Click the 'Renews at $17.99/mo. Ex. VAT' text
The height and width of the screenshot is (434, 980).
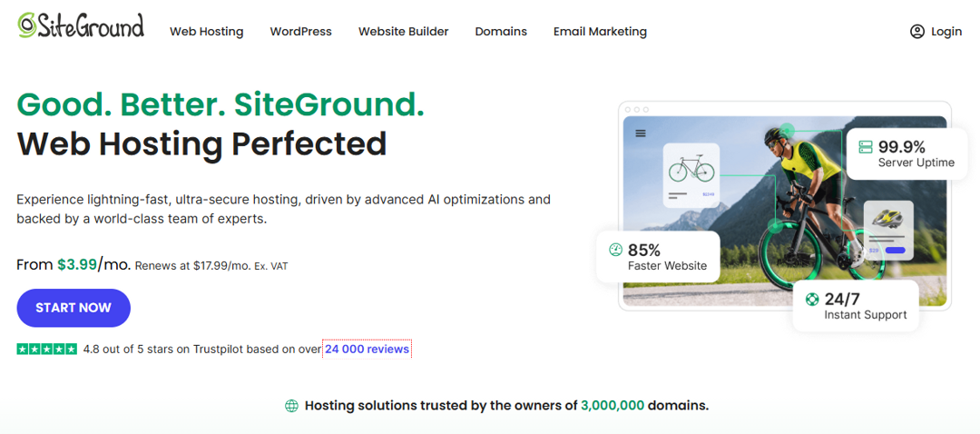(x=211, y=266)
